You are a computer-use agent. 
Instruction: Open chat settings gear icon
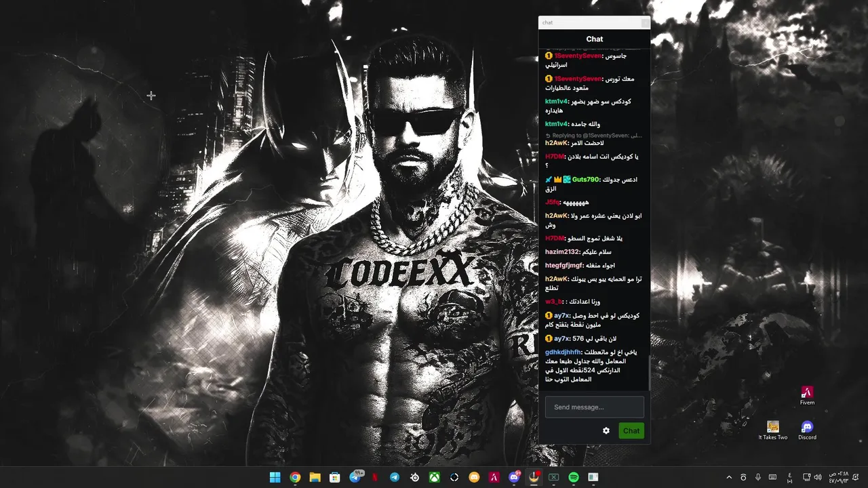(x=606, y=430)
